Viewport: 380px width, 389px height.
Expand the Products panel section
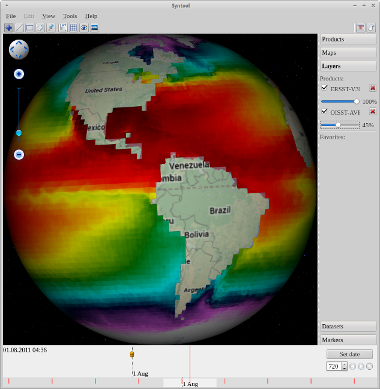click(348, 39)
